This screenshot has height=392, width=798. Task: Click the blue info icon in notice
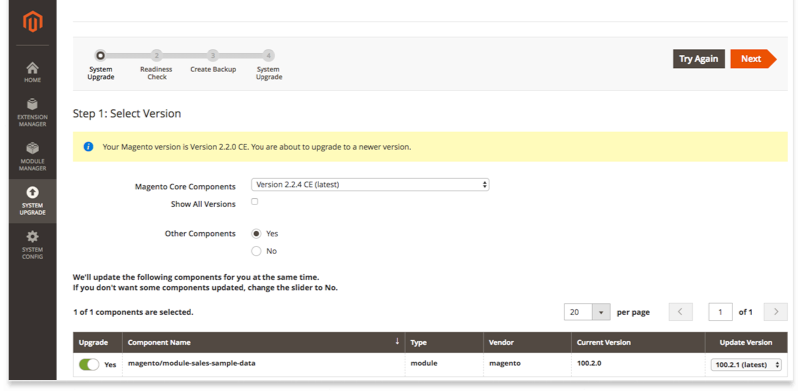point(89,147)
